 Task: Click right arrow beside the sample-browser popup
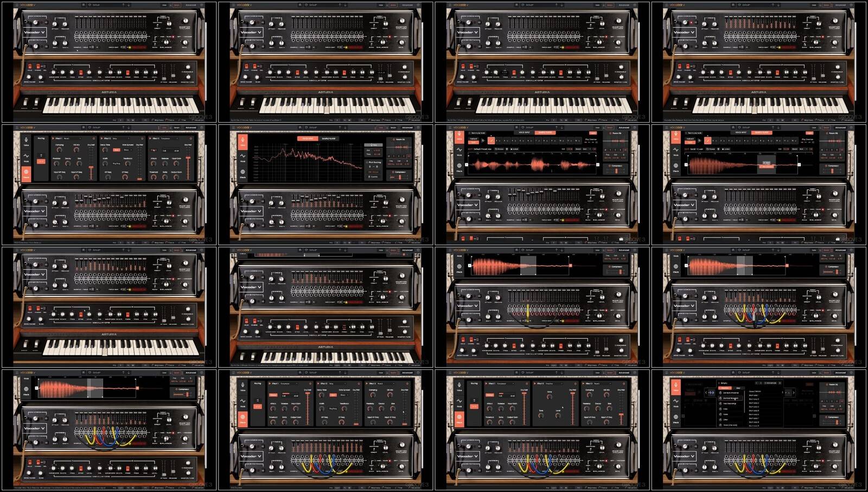[x=793, y=393]
